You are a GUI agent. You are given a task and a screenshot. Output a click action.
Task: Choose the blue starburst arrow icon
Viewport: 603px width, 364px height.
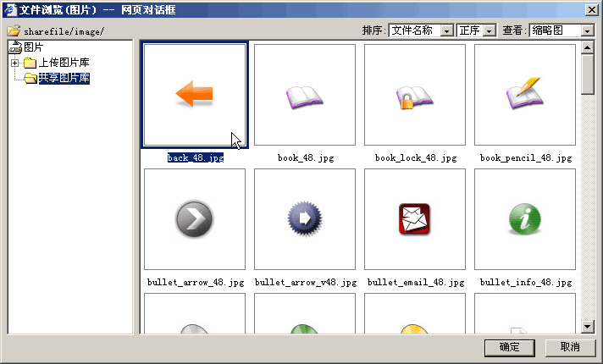coord(305,219)
